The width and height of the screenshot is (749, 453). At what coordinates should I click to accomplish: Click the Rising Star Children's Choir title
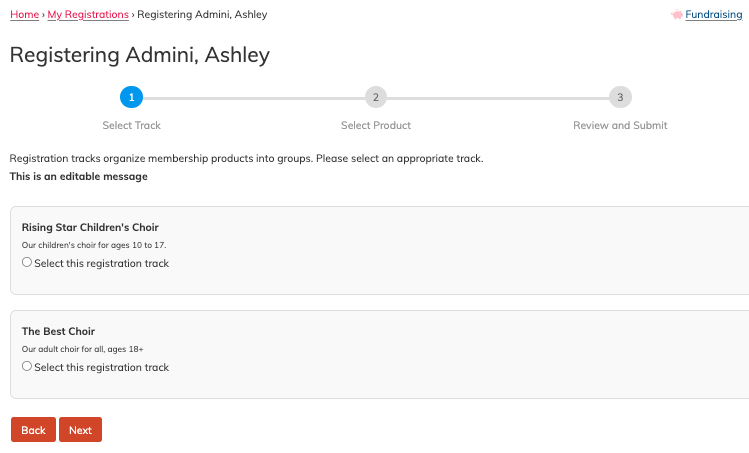(90, 227)
